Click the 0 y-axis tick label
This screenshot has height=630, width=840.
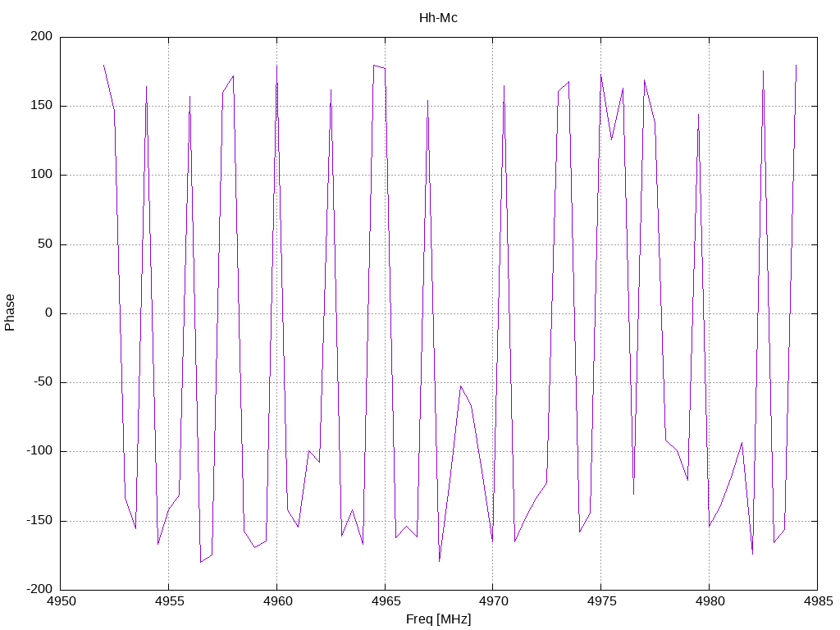tap(48, 313)
